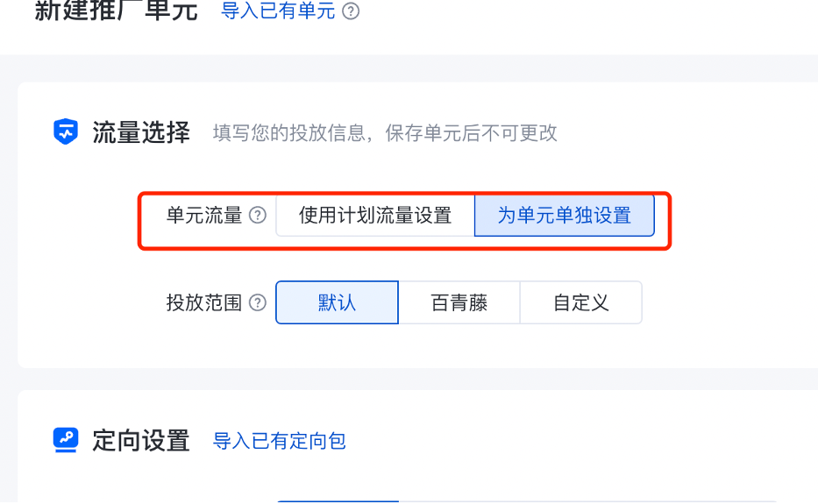This screenshot has height=504, width=818.
Task: Click the 填写您的投放信息 description text
Action: tap(385, 133)
